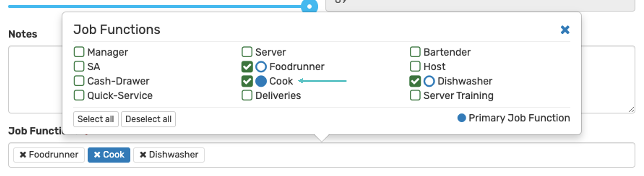The image size is (644, 176).
Task: Click the Deselect all button
Action: click(x=148, y=119)
